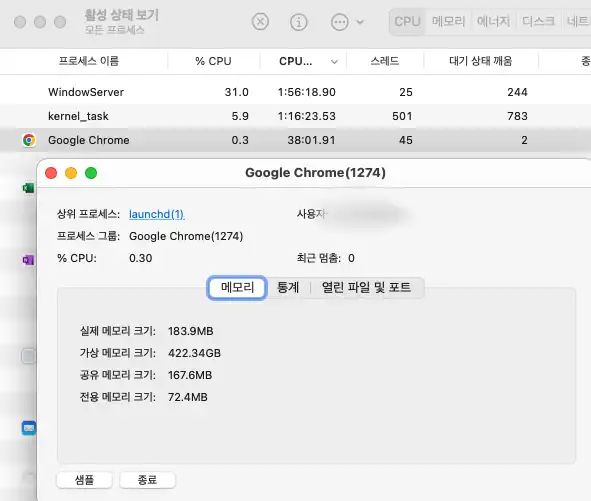The width and height of the screenshot is (591, 501).
Task: Click the stop process X icon in toolbar
Action: click(x=260, y=21)
